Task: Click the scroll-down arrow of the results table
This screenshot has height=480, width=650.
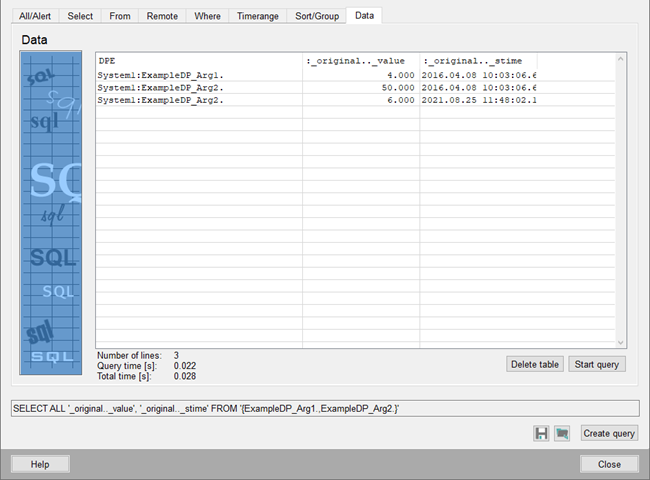Action: point(620,342)
